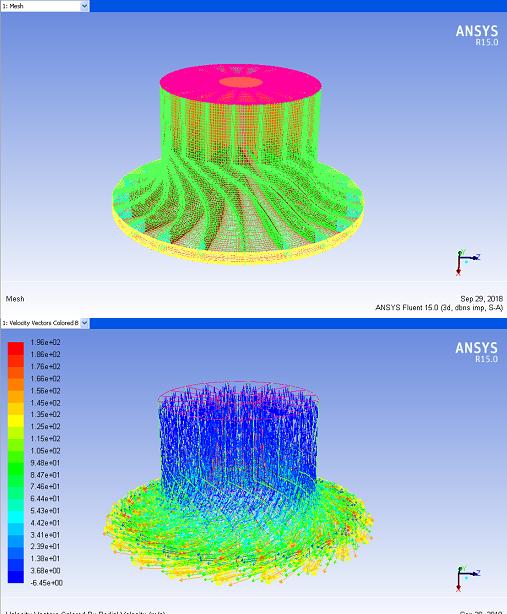Click the legend value 1.45e+02
The width and height of the screenshot is (507, 614).
pyautogui.click(x=45, y=403)
